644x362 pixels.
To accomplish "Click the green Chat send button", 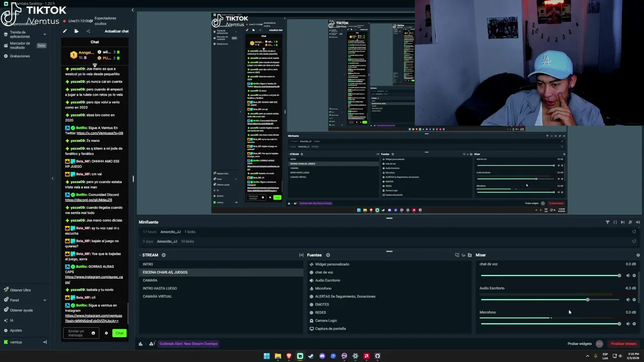I will 119,333.
